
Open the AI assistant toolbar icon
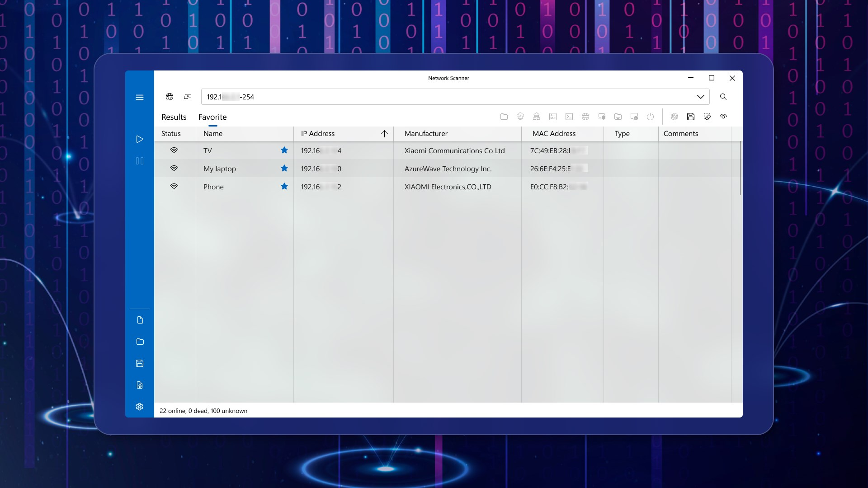(675, 117)
